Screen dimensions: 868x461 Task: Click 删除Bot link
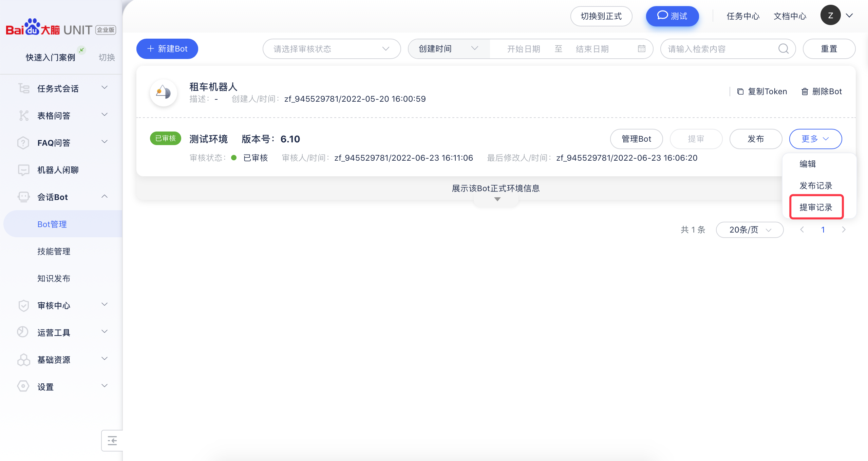[821, 92]
